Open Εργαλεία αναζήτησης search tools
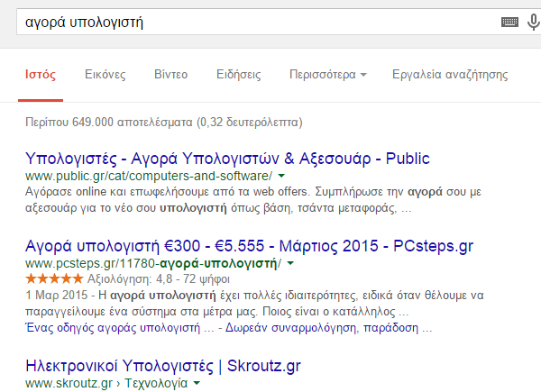 point(450,75)
